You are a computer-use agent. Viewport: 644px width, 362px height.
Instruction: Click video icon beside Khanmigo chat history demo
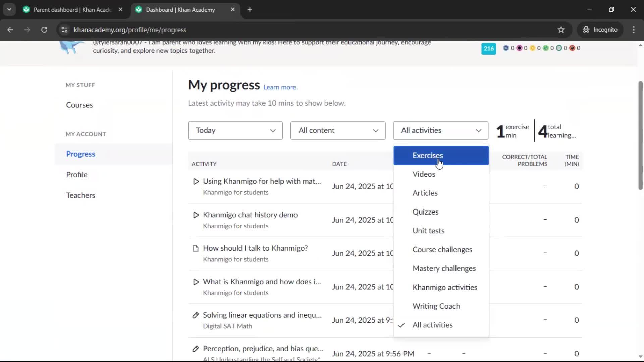[196, 215]
